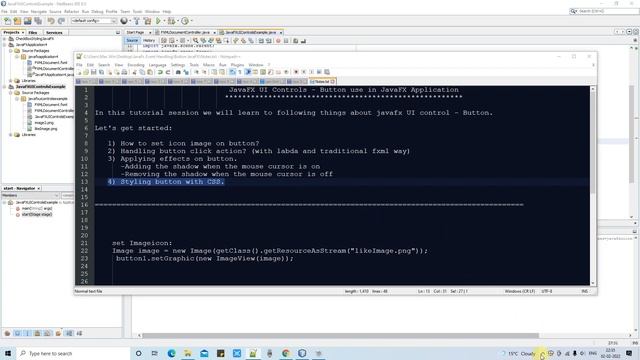Click Windows Start button
The image size is (640, 360).
tap(8, 353)
